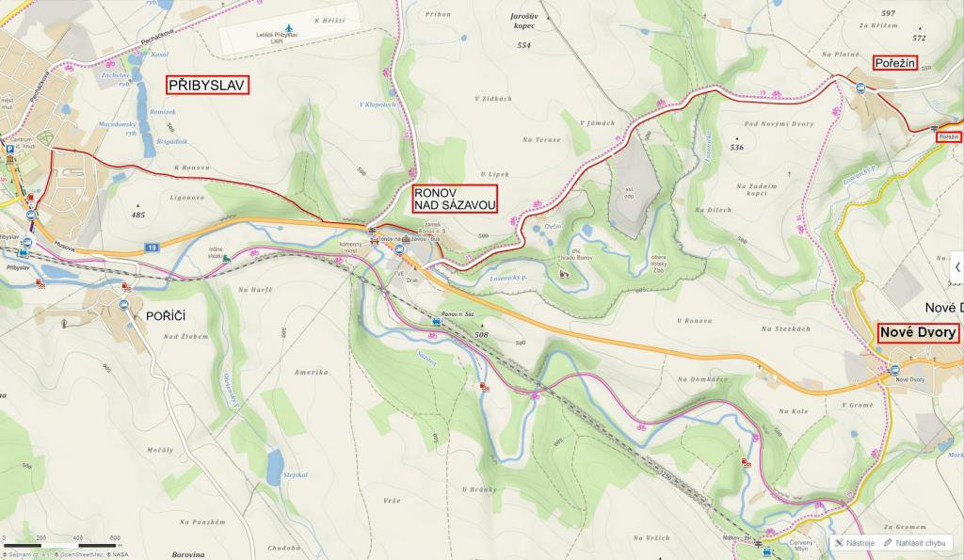This screenshot has width=964, height=560.
Task: Select the blue parking icon in Přibyslav
Action: pos(9,149)
